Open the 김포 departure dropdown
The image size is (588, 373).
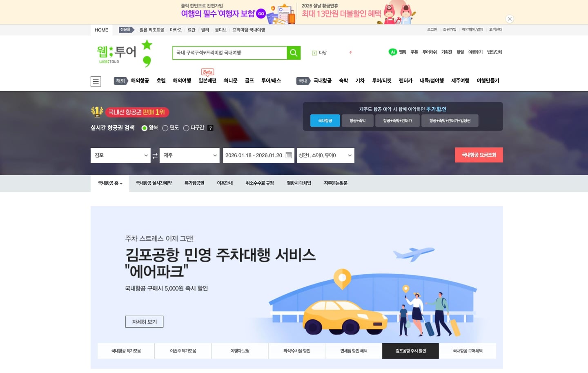coord(120,155)
